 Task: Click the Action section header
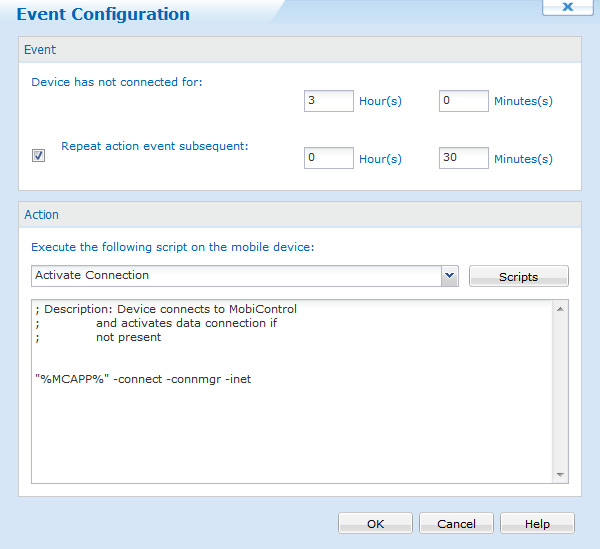300,215
